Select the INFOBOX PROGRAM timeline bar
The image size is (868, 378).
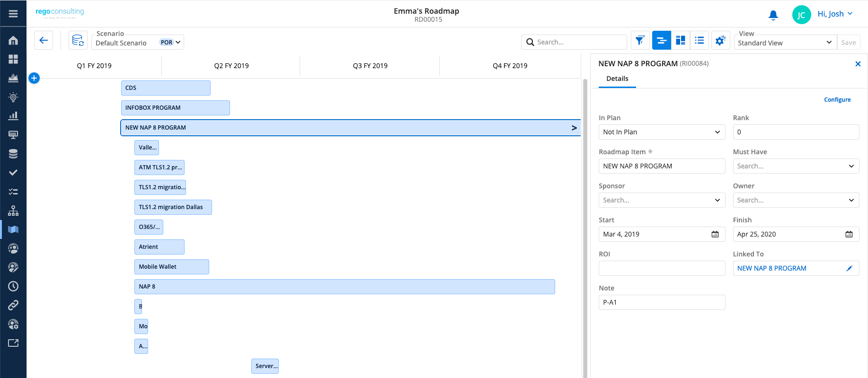[175, 108]
